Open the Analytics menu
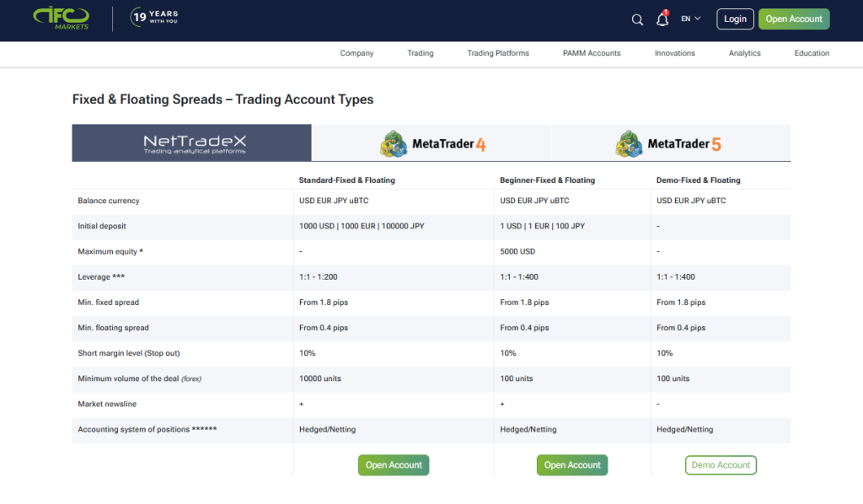This screenshot has width=863, height=504. click(744, 52)
